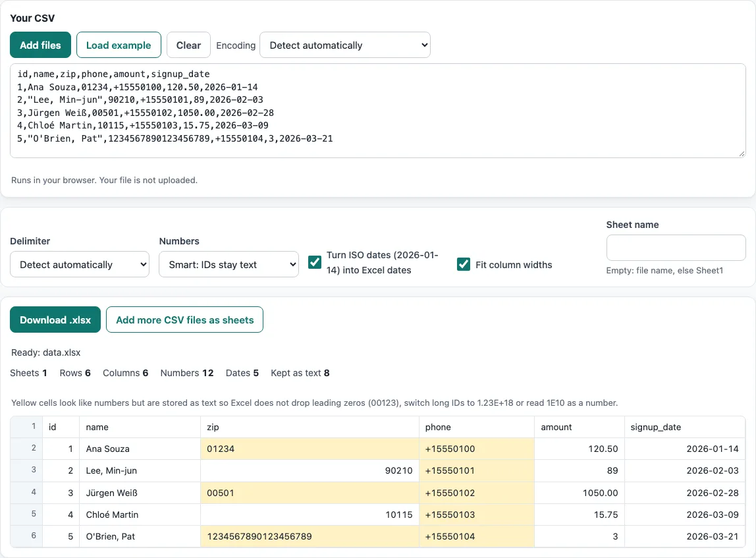Download the .xlsx file
This screenshot has width=756, height=558.
click(x=55, y=320)
